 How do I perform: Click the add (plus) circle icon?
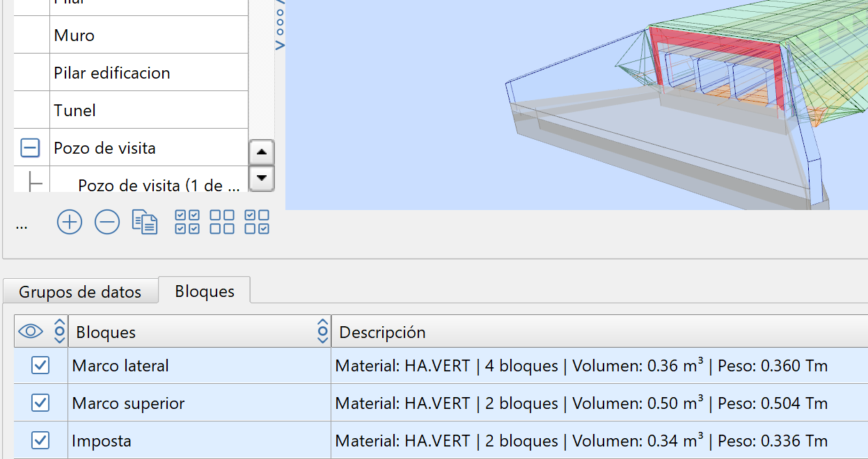coord(70,223)
